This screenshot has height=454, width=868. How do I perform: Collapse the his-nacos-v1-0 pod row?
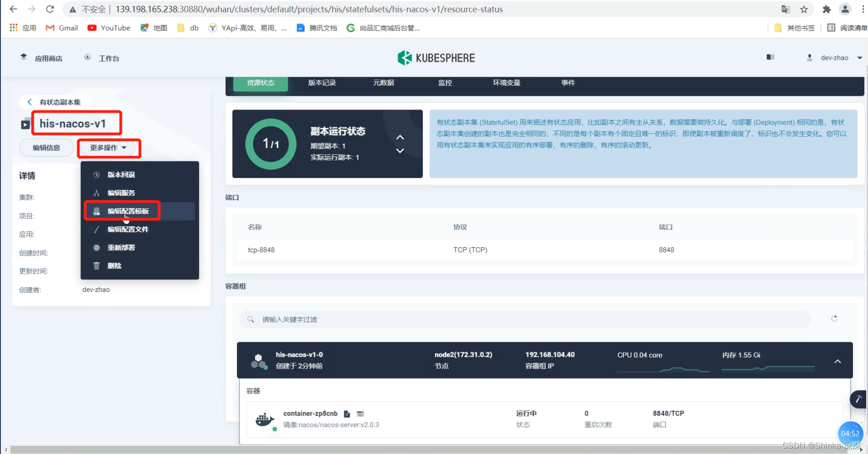(838, 361)
